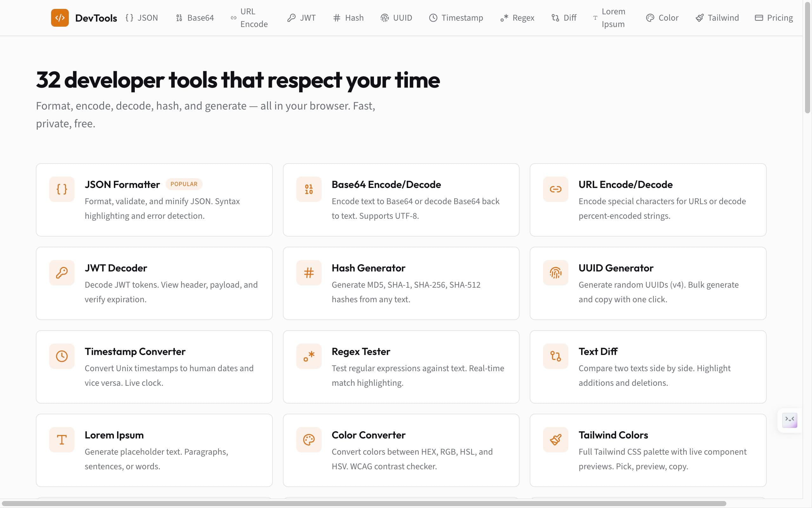Open Timestamp in the navigation bar
This screenshot has height=508, width=812.
click(456, 18)
